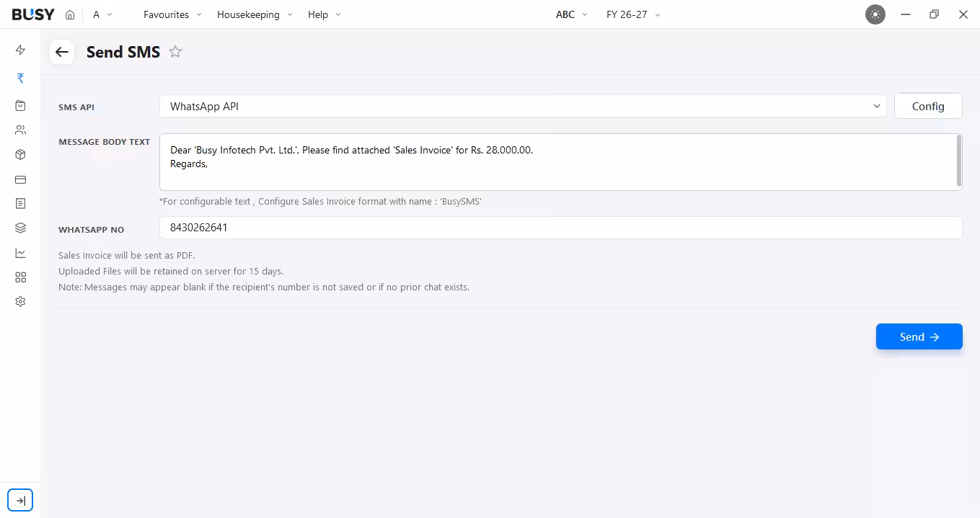Click the Send button
980x518 pixels.
pyautogui.click(x=919, y=336)
